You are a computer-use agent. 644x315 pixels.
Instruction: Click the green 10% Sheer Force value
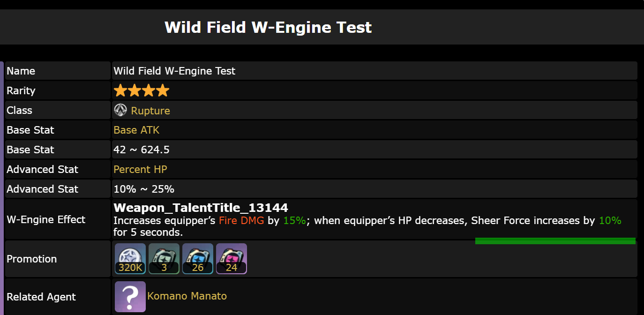610,221
